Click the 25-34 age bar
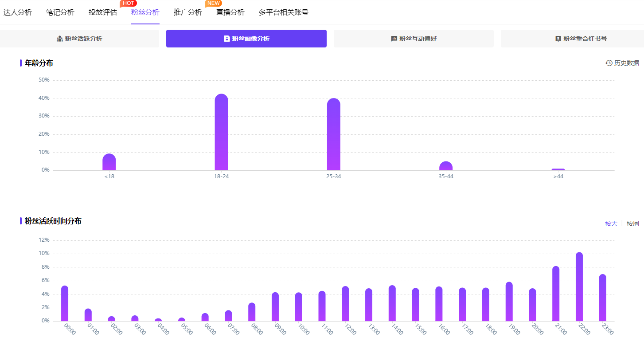644x353 pixels. [x=334, y=134]
